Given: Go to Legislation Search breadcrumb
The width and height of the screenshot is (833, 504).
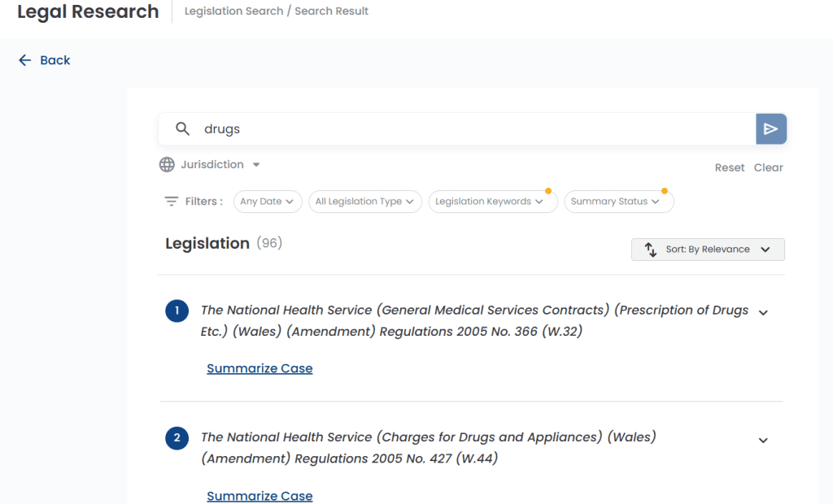Looking at the screenshot, I should point(233,11).
